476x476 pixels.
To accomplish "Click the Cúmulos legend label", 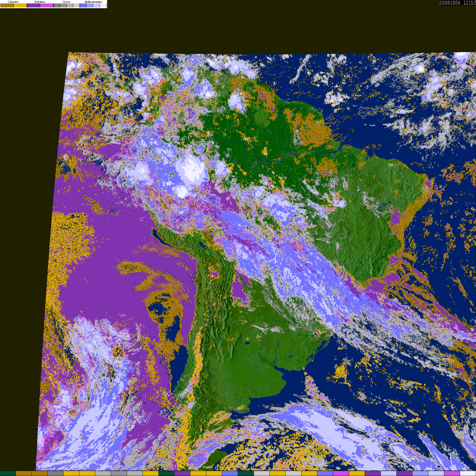I will pyautogui.click(x=13, y=2).
